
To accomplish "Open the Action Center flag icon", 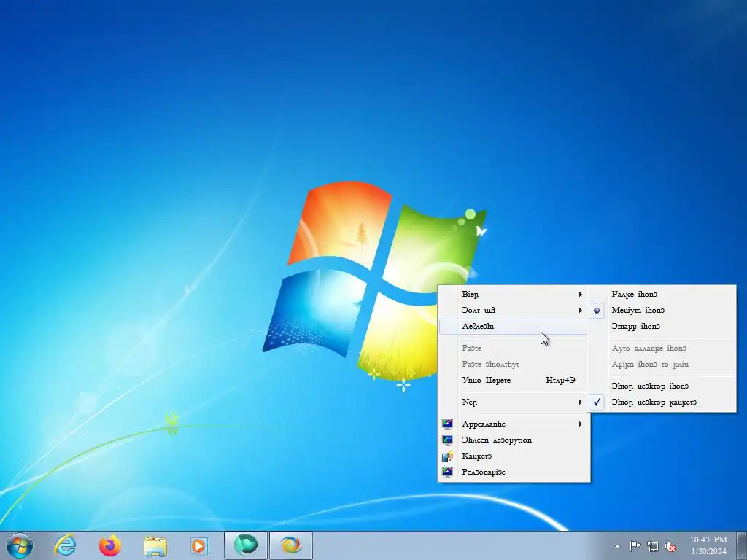I will [x=635, y=546].
